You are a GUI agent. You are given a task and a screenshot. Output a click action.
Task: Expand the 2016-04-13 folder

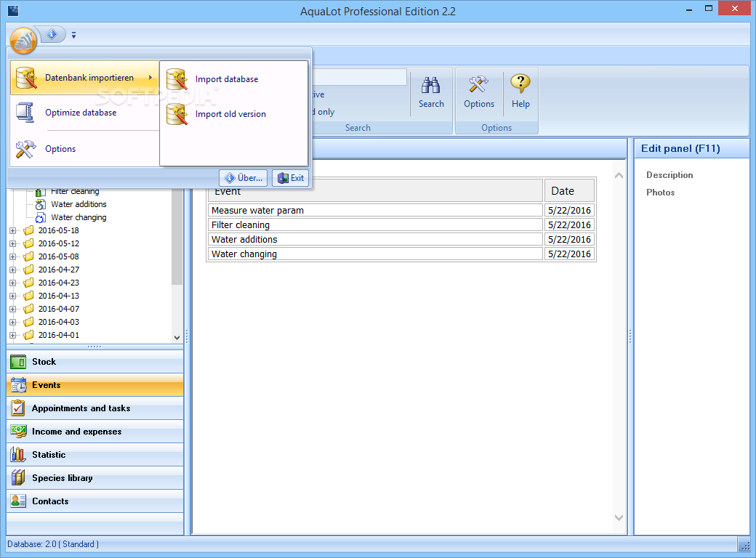(x=13, y=296)
